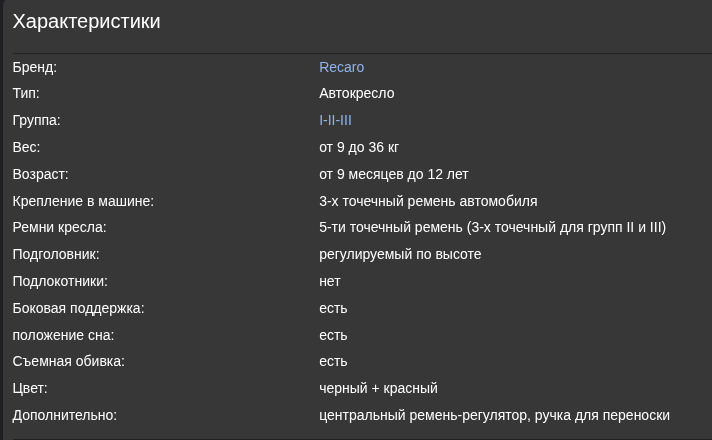712x440 pixels.
Task: Select the Бренд label
Action: (x=34, y=67)
